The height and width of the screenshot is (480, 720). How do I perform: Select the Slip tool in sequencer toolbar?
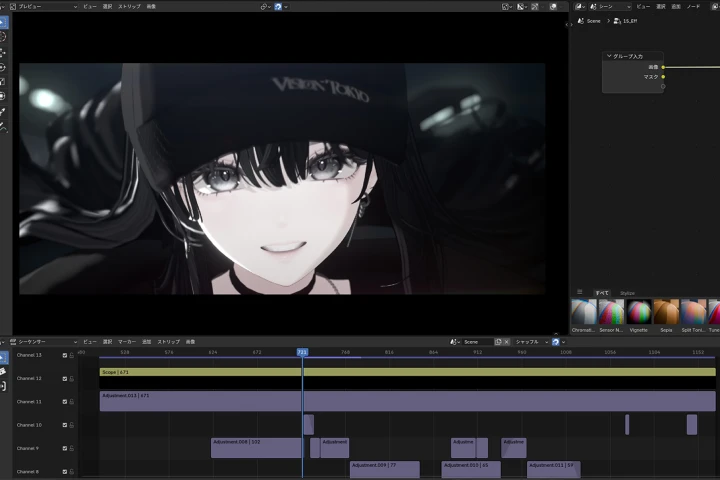(3, 386)
